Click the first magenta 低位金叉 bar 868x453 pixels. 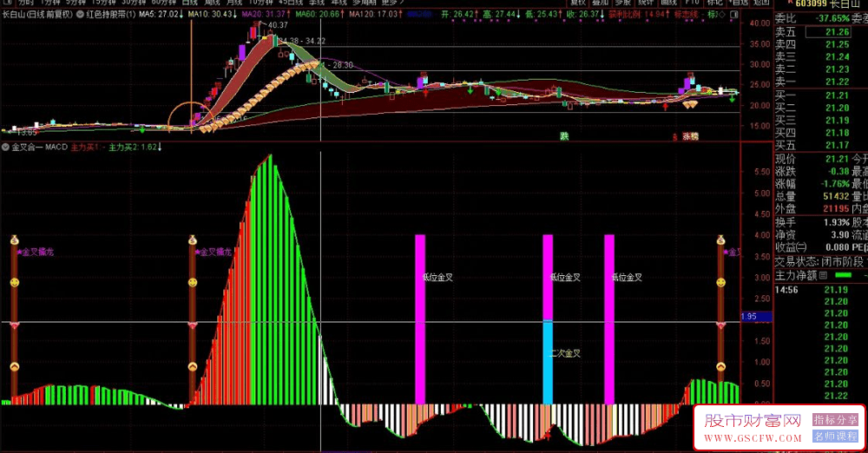(420, 319)
